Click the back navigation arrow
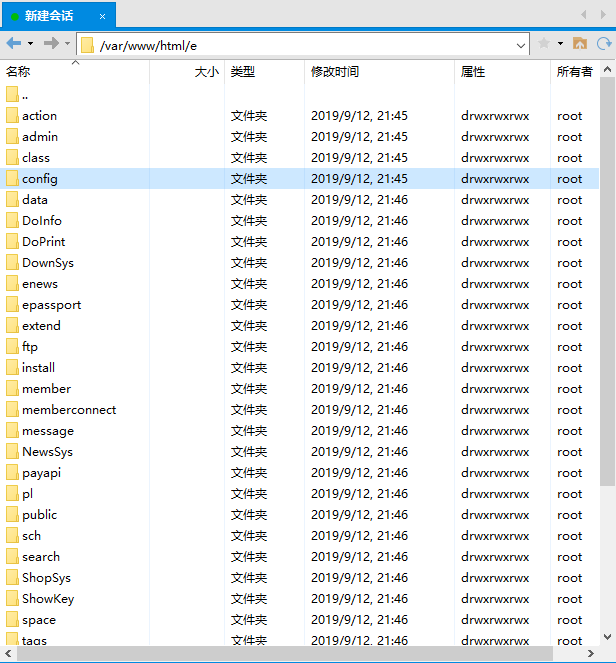 (x=13, y=43)
